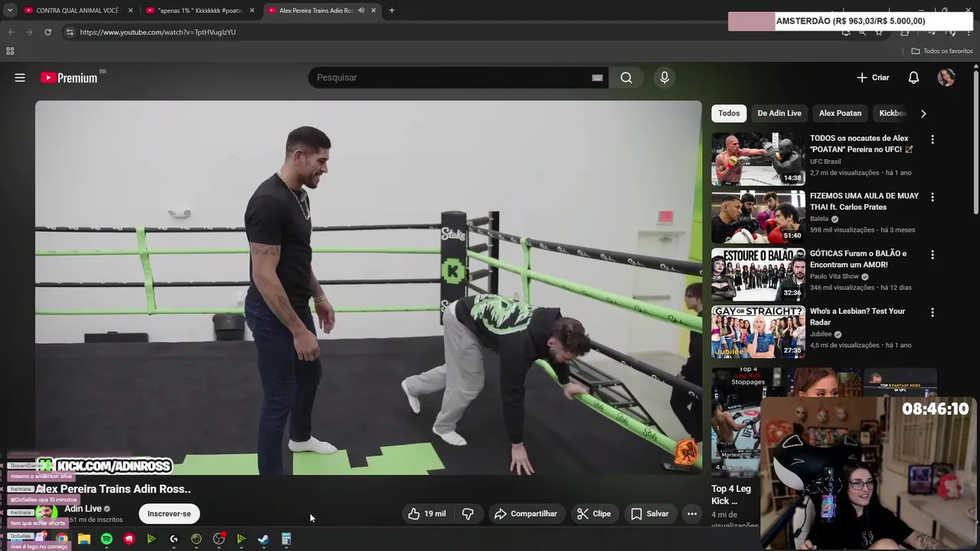Open Calculator from taskbar
The height and width of the screenshot is (551, 980).
pos(286,539)
